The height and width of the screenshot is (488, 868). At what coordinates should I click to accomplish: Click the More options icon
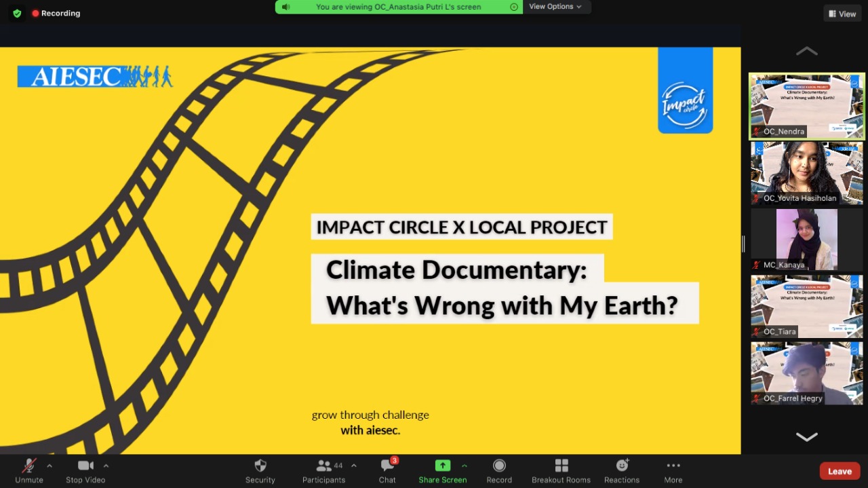(673, 466)
